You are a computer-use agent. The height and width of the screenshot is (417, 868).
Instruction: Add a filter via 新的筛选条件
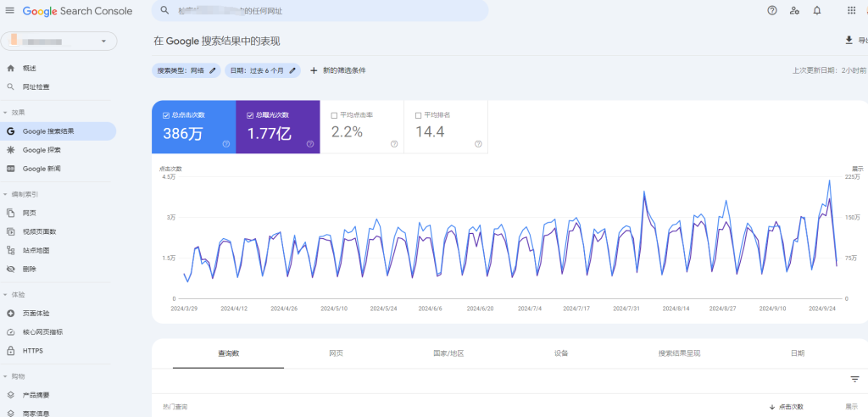coord(337,70)
